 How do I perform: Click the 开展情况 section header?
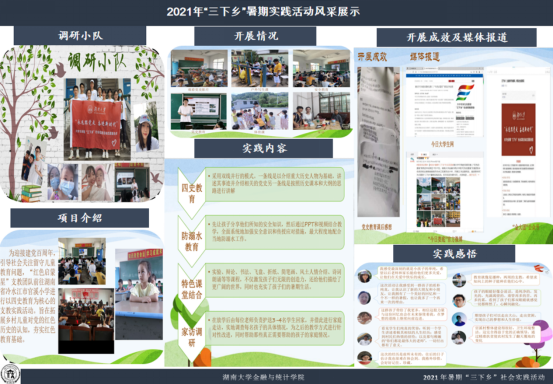click(255, 36)
